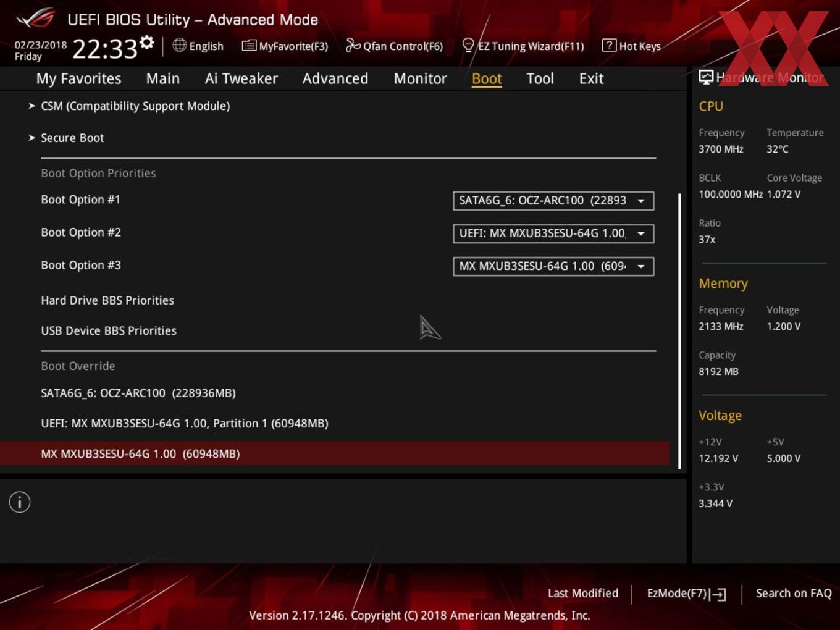This screenshot has width=840, height=630.
Task: Click the vertical scrollbar of boot list
Action: coord(679,332)
